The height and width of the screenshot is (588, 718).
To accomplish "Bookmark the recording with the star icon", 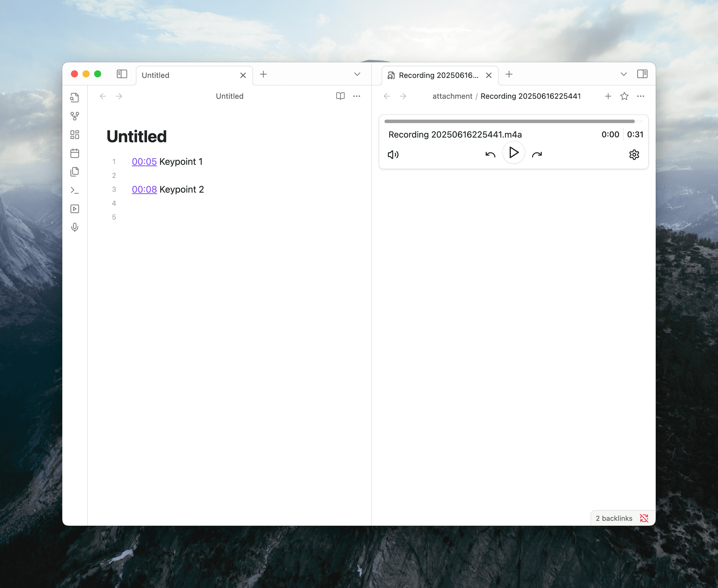I will (x=624, y=96).
